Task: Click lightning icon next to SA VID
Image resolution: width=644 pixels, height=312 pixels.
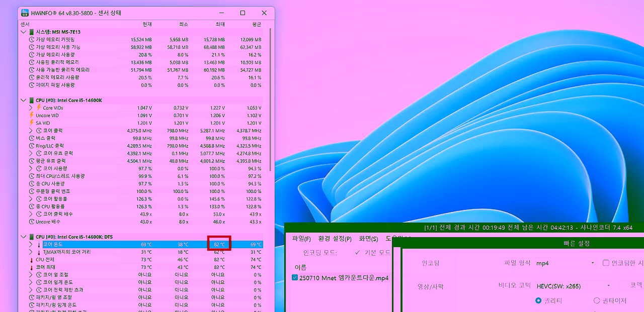Action: click(x=32, y=123)
